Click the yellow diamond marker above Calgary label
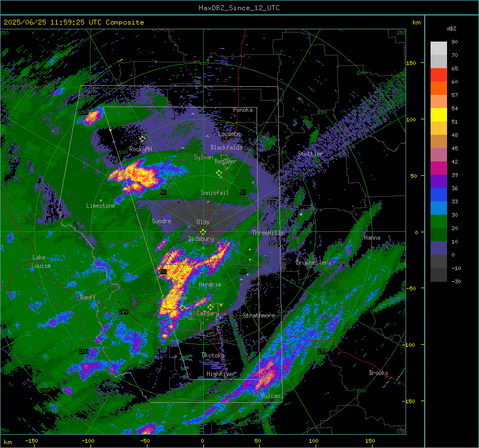 point(210,307)
